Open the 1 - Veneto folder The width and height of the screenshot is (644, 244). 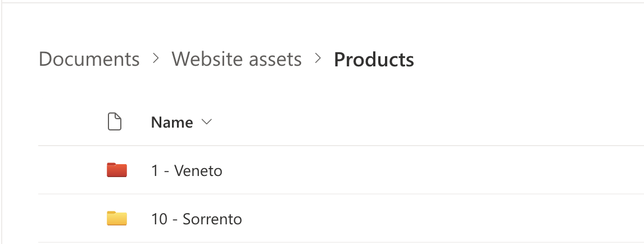[x=187, y=171]
